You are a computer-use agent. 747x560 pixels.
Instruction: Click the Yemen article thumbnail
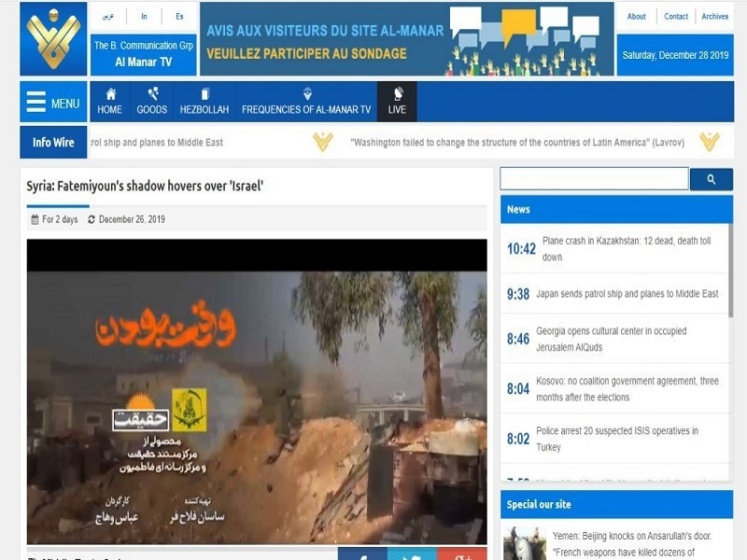(525, 543)
